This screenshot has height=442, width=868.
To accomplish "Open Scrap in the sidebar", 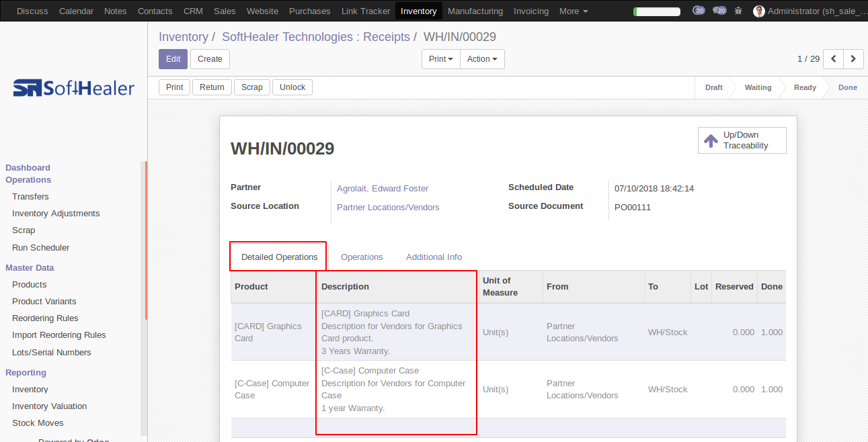I will pyautogui.click(x=24, y=230).
